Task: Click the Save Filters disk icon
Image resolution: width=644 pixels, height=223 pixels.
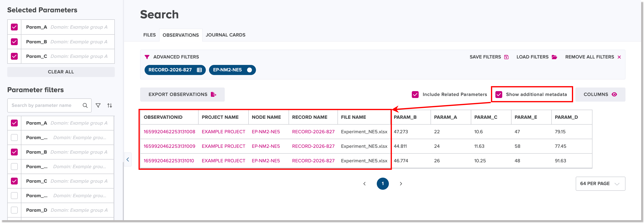Action: 506,57
